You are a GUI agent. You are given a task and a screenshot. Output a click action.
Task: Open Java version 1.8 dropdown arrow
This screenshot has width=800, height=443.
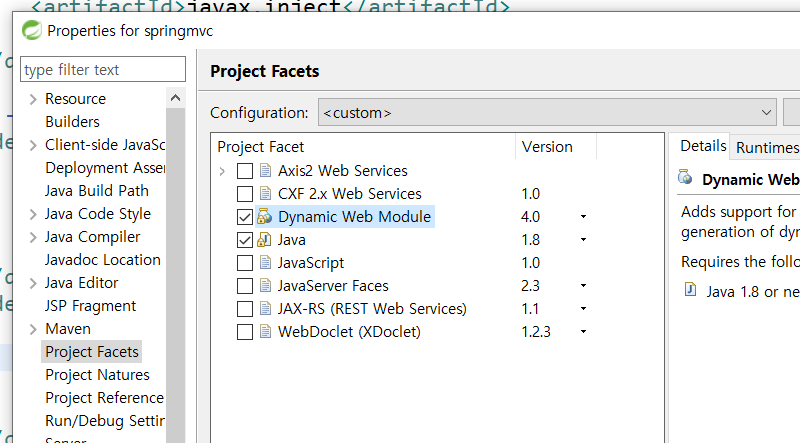[x=583, y=240]
